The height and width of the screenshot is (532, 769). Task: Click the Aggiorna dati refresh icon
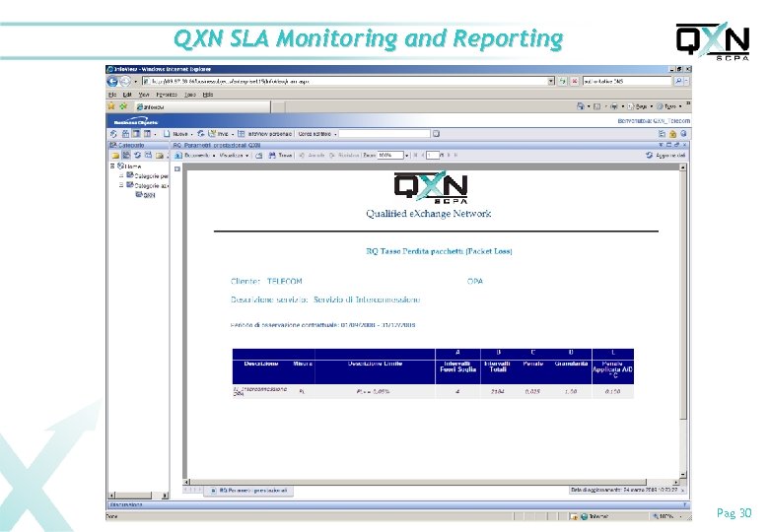coord(650,155)
